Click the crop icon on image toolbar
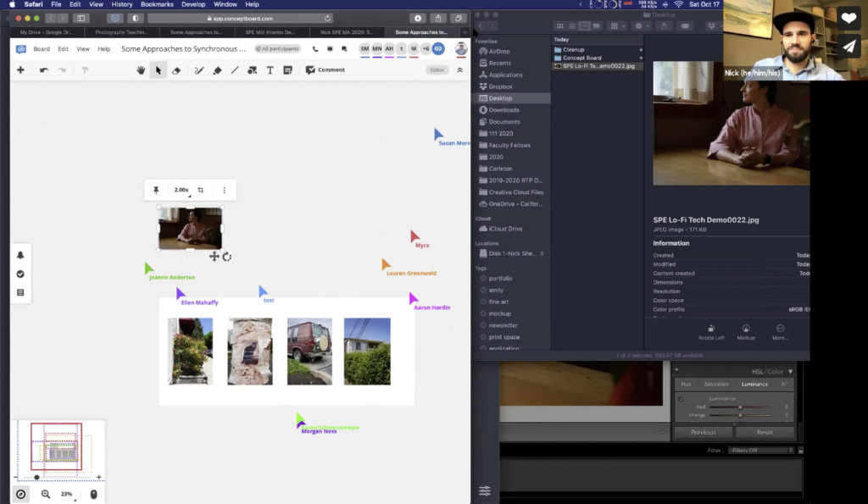868x504 pixels. (201, 190)
